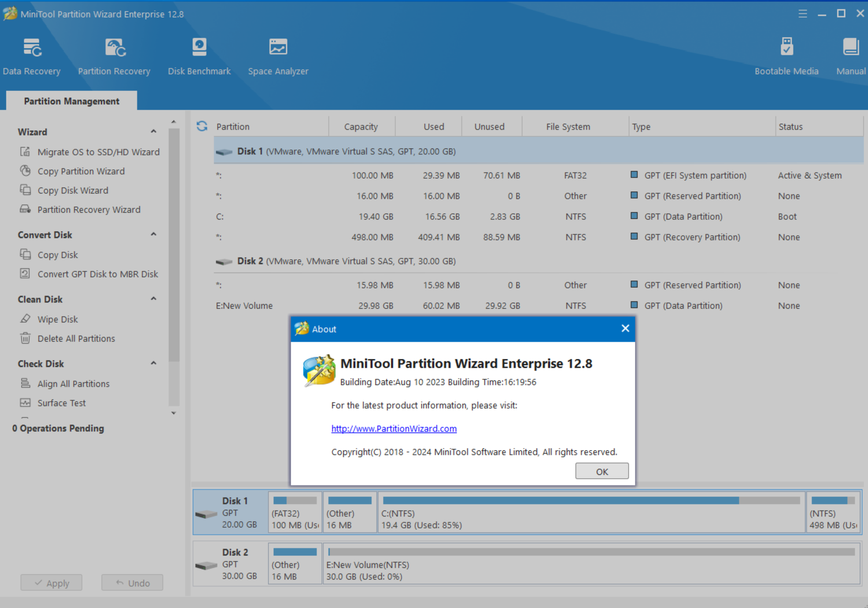Select Disk 2 header row in list

pos(538,261)
